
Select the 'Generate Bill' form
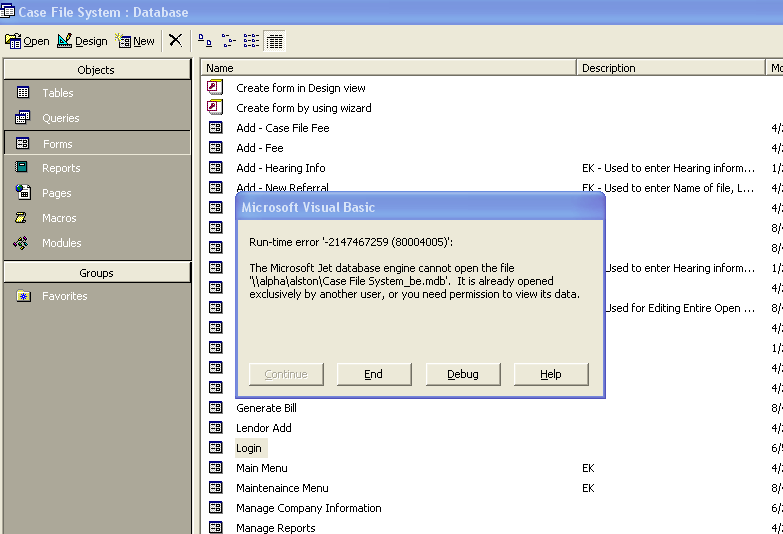(266, 408)
